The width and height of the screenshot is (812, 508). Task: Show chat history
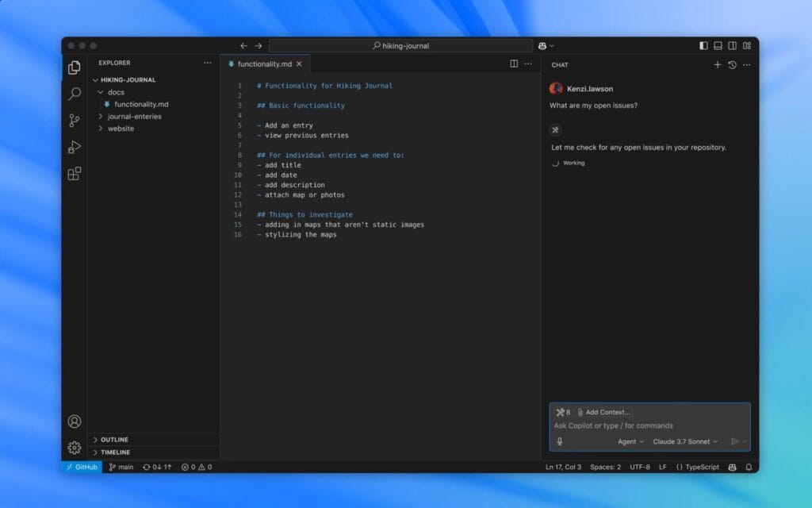732,65
